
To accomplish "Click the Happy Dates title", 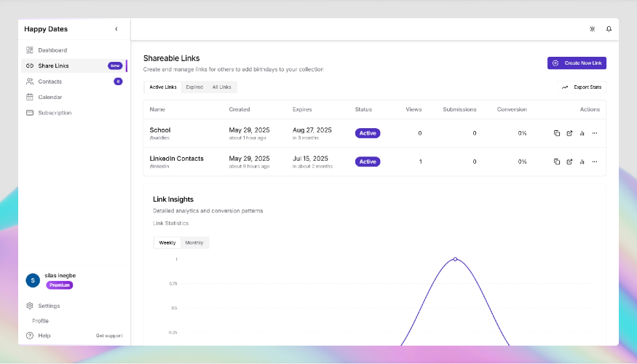I will 46,29.
